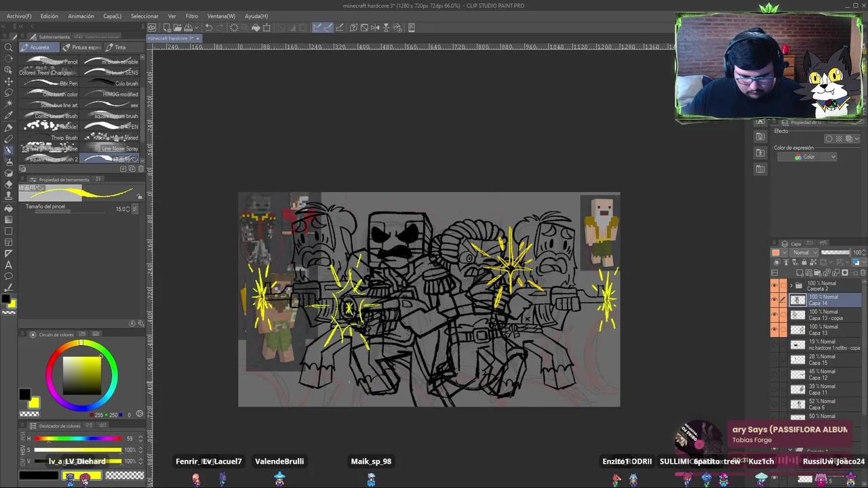868x488 pixels.
Task: Select the Zoom magnifier tool
Action: point(8,47)
